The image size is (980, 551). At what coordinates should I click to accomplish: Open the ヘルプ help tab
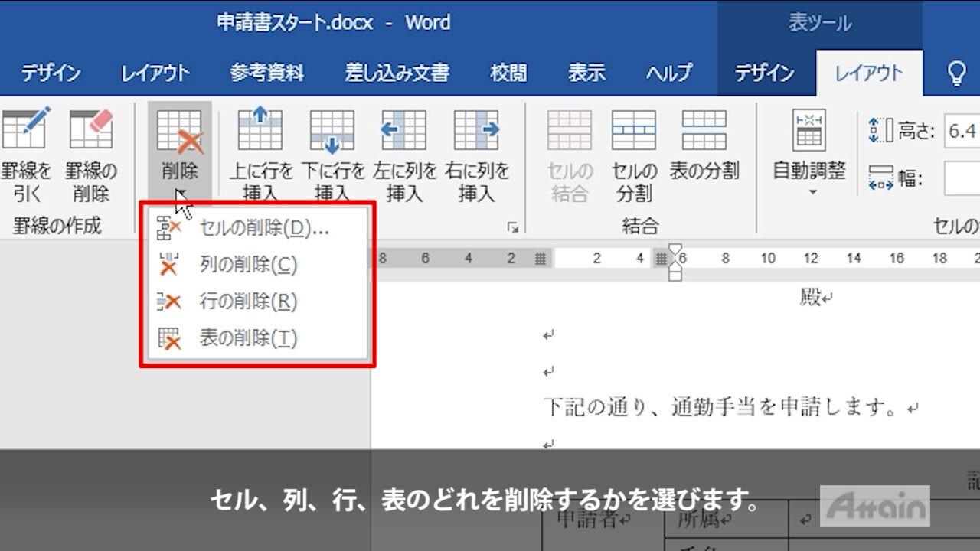point(668,73)
